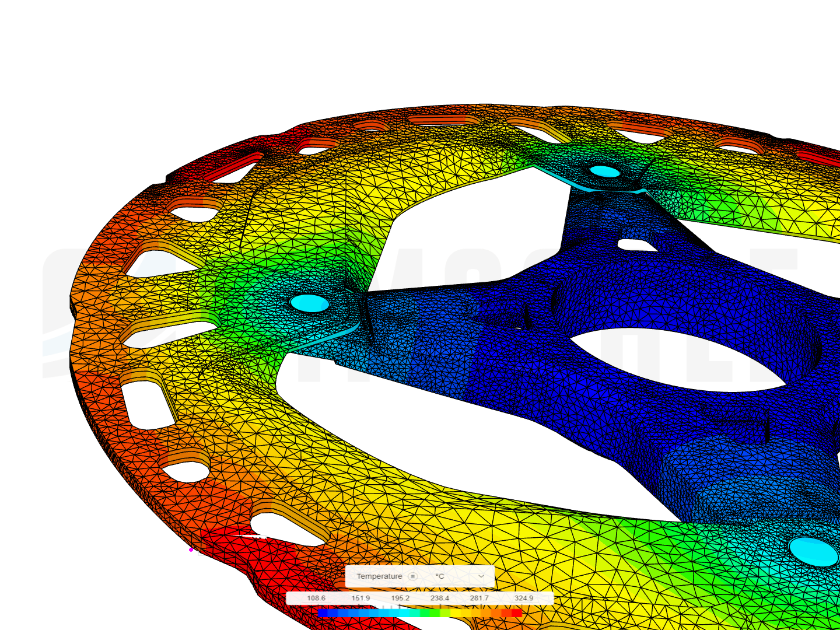Viewport: 840px width, 630px height.
Task: Click the 195.2 legend tick value
Action: click(x=400, y=598)
